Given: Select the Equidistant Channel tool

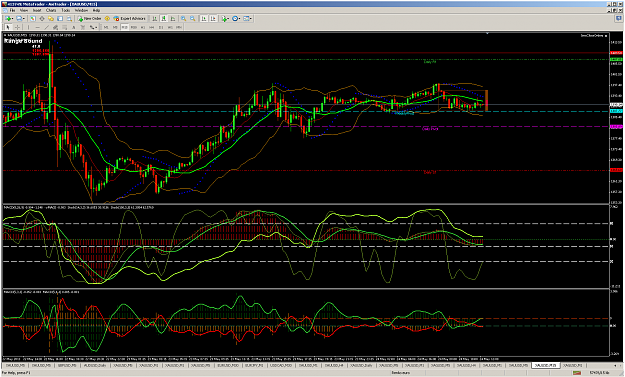Looking at the screenshot, I should [x=55, y=27].
